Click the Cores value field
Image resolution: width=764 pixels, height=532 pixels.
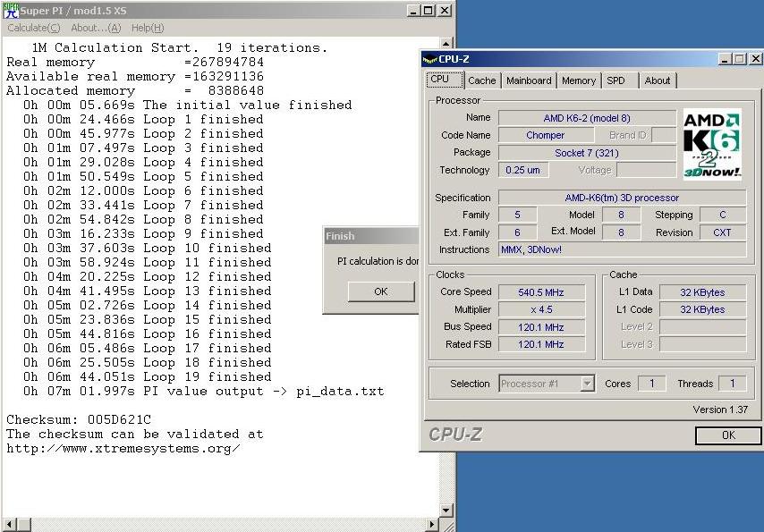pos(651,384)
